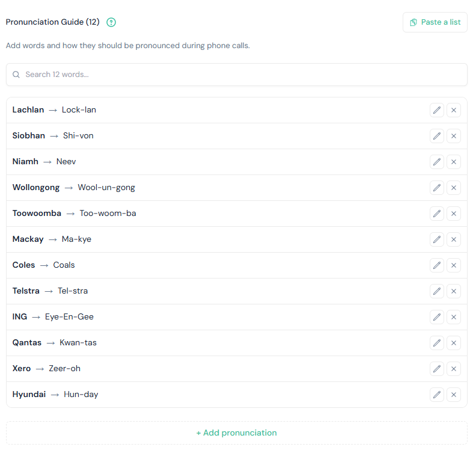The height and width of the screenshot is (450, 476).
Task: Delete the Hyundai pronunciation entry
Action: (x=454, y=395)
